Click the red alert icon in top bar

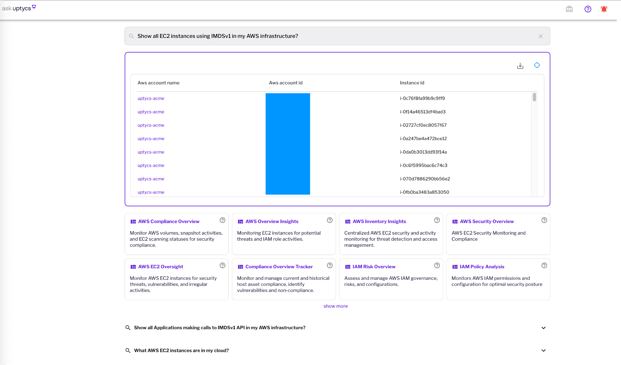[604, 9]
